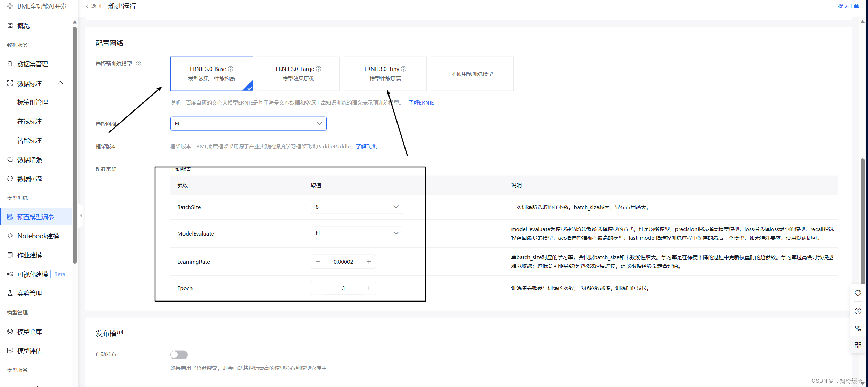Select the ERNIE3.0_Large pretrained model
The height and width of the screenshot is (387, 868).
(298, 74)
